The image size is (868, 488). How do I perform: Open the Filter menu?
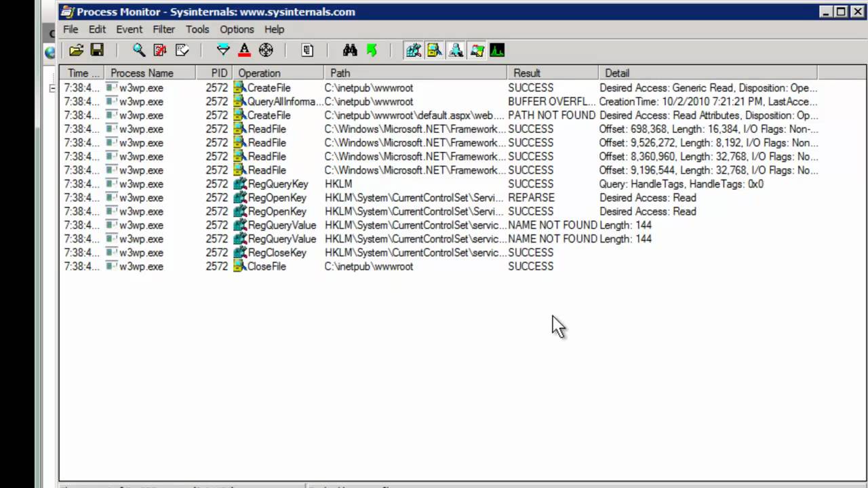coord(163,29)
